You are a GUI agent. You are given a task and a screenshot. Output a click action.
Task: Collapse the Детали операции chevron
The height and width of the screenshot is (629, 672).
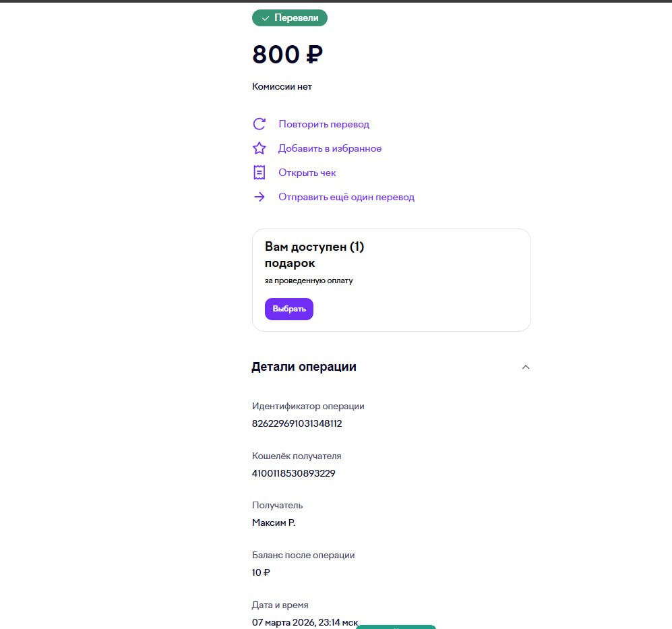[526, 367]
